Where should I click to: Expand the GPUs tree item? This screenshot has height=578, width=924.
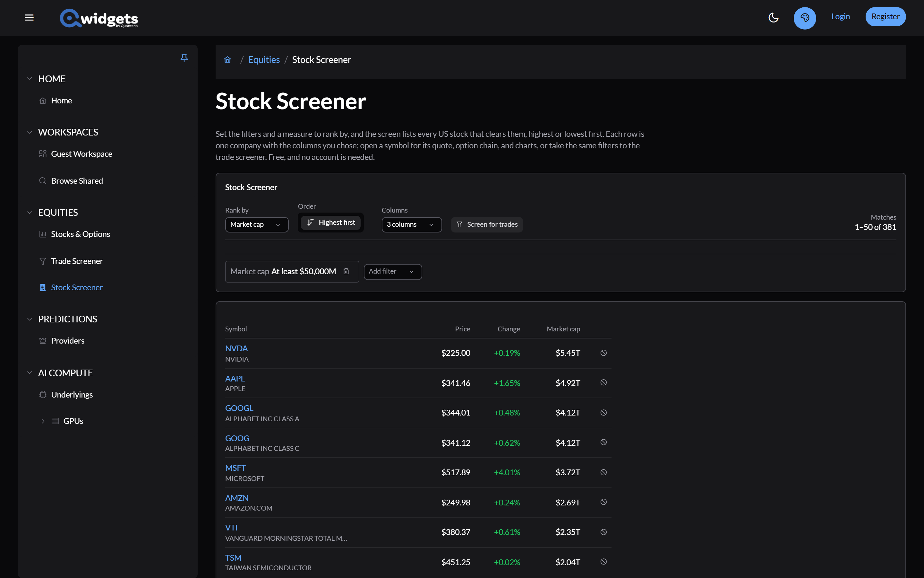[43, 421]
